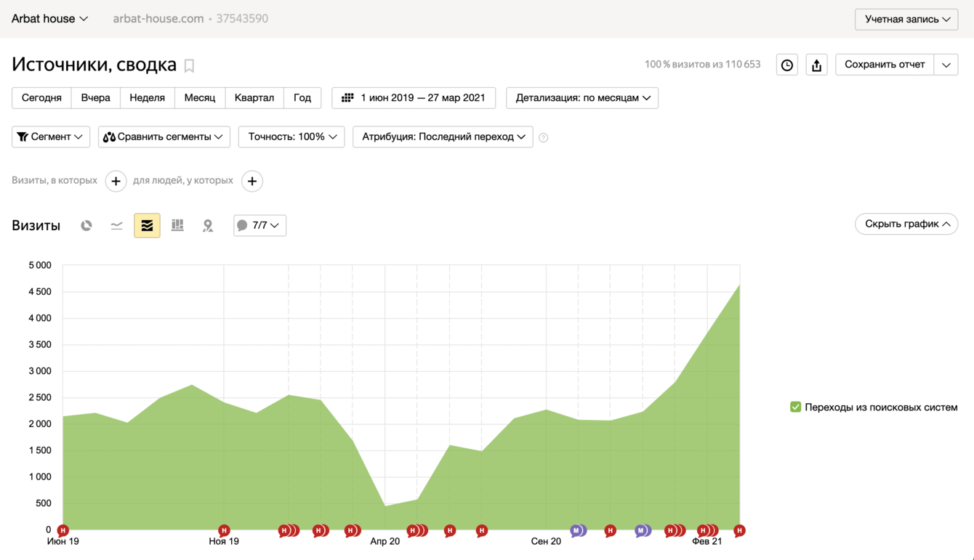The height and width of the screenshot is (560, 974).
Task: Collapse chart with Скрыть график
Action: click(x=906, y=224)
